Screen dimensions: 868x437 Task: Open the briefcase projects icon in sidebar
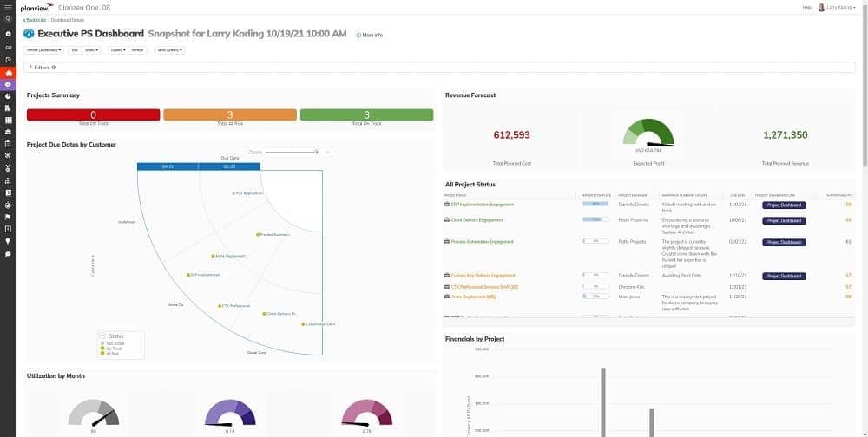[x=8, y=132]
